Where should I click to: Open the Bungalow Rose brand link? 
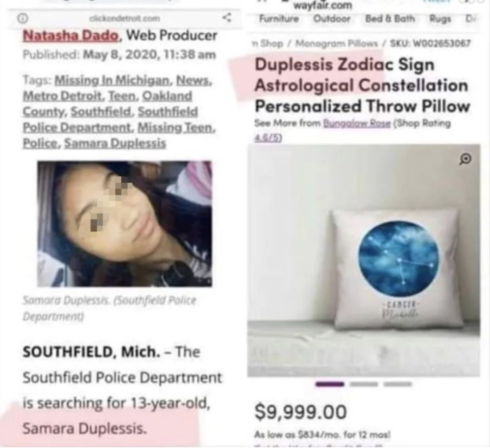click(x=357, y=124)
